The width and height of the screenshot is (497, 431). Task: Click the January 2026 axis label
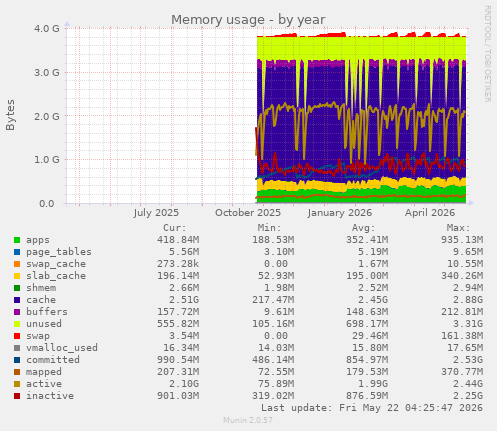[340, 213]
